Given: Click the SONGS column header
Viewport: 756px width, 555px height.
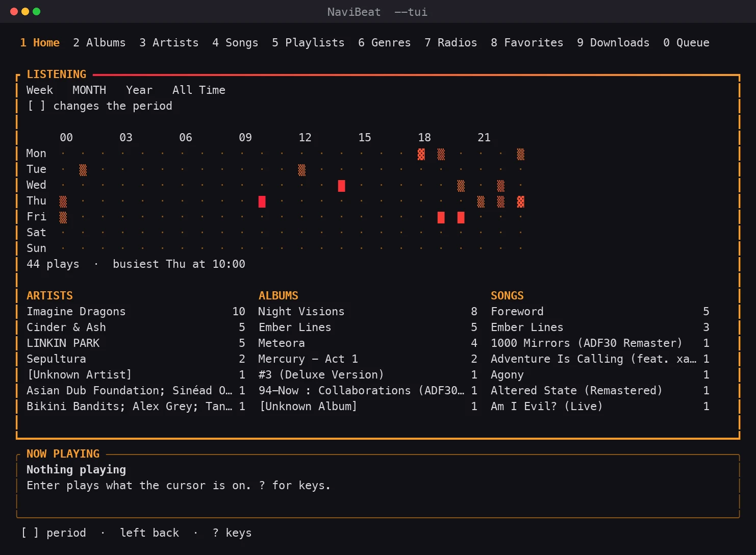Looking at the screenshot, I should (507, 296).
